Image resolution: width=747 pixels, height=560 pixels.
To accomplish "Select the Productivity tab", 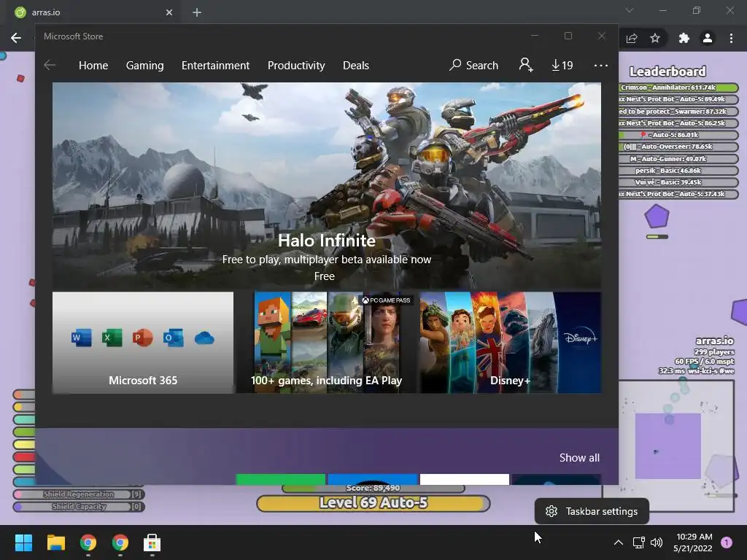I will [x=296, y=65].
